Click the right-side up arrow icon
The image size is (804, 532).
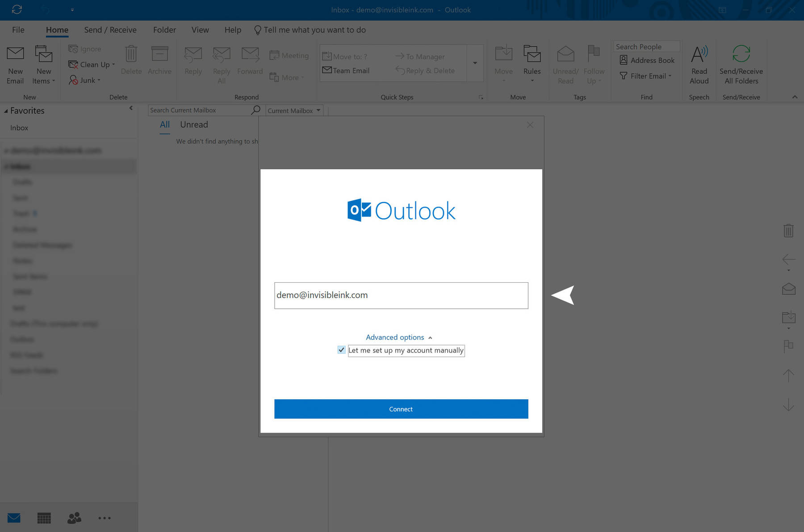(x=788, y=376)
